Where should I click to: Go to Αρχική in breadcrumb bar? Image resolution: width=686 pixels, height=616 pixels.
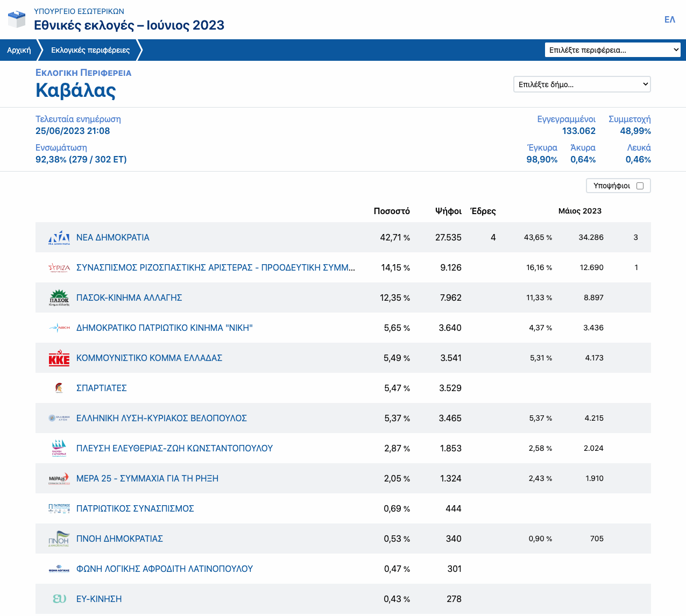click(19, 50)
